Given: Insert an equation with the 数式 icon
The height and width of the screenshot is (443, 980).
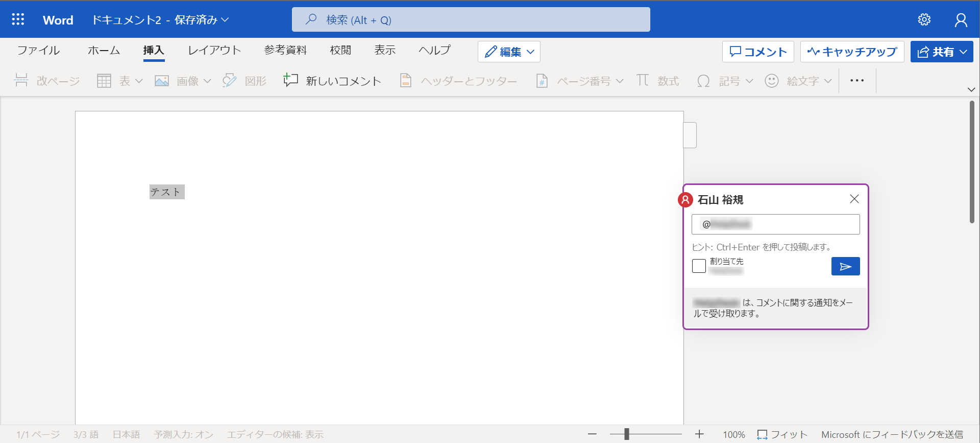Looking at the screenshot, I should click(643, 80).
